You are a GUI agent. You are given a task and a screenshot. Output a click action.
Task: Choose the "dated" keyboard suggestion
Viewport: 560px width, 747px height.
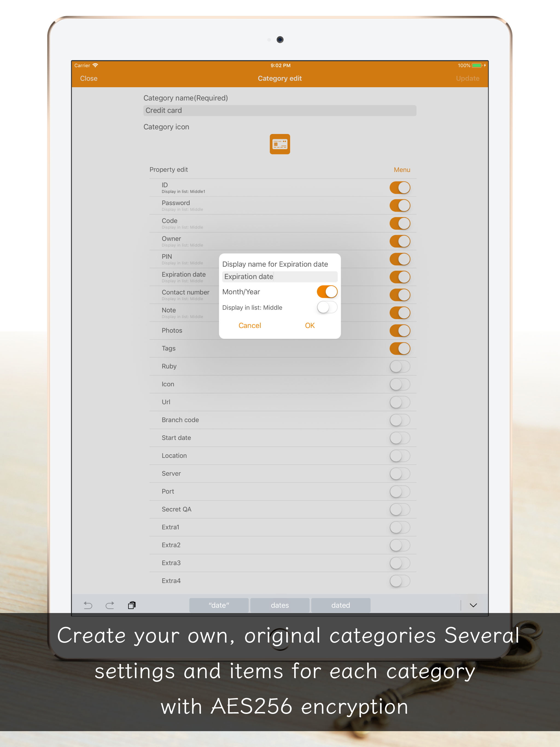[340, 605]
